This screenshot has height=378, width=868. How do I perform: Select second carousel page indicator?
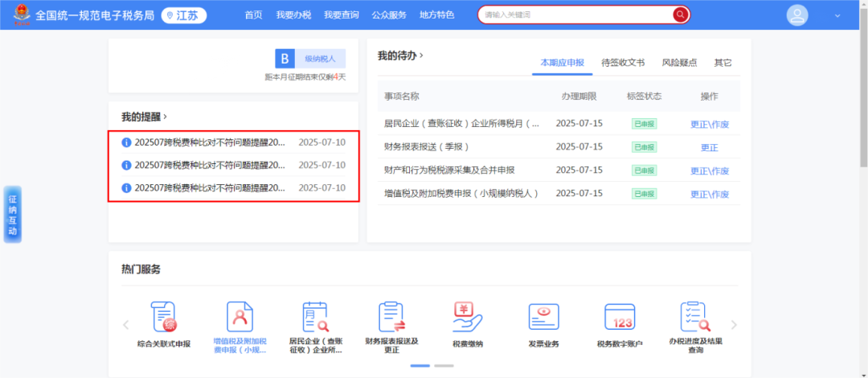coord(444,365)
